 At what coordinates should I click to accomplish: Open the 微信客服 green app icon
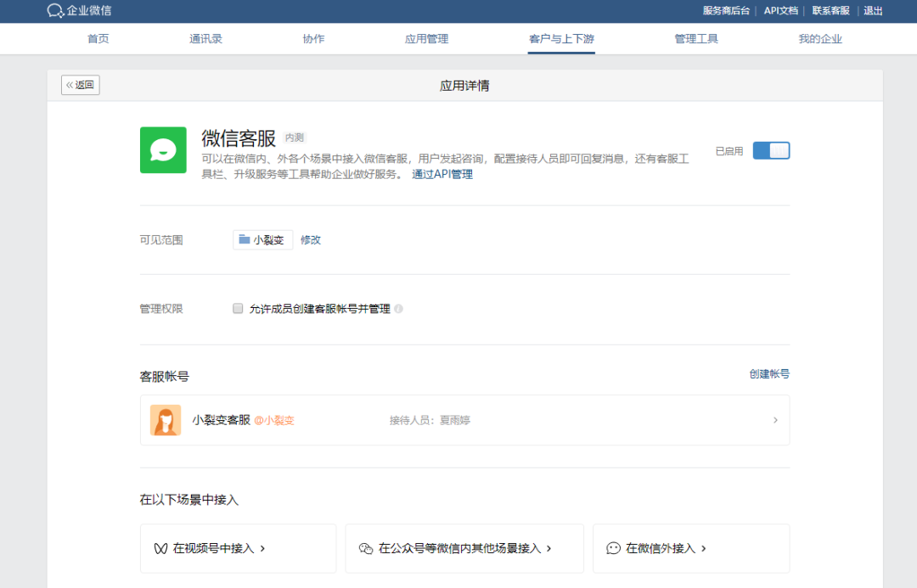coord(163,150)
